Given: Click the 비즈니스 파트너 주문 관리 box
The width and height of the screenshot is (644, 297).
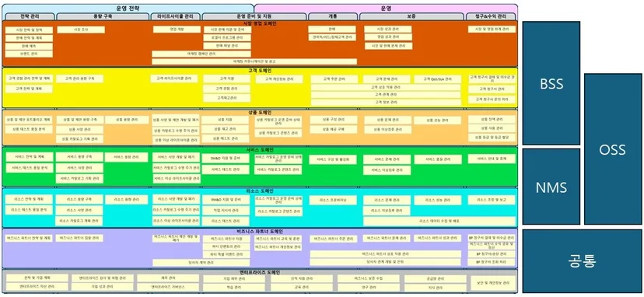Looking at the screenshot, I should (334, 239).
